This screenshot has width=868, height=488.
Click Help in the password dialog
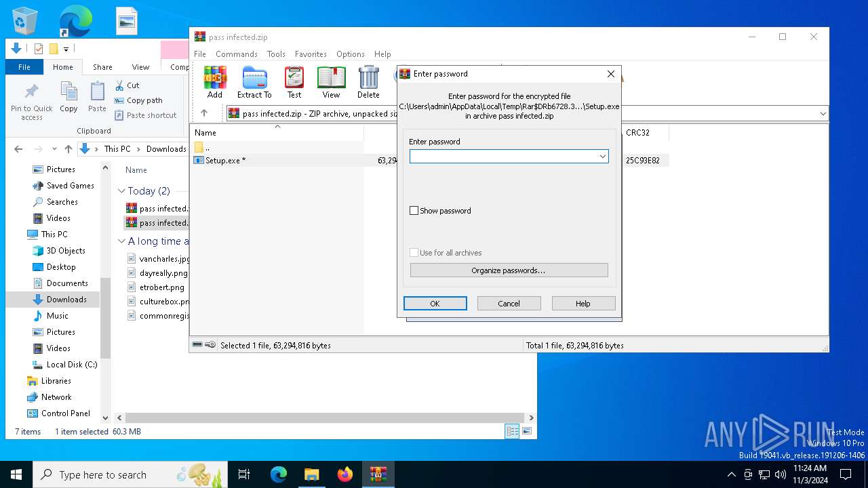583,304
